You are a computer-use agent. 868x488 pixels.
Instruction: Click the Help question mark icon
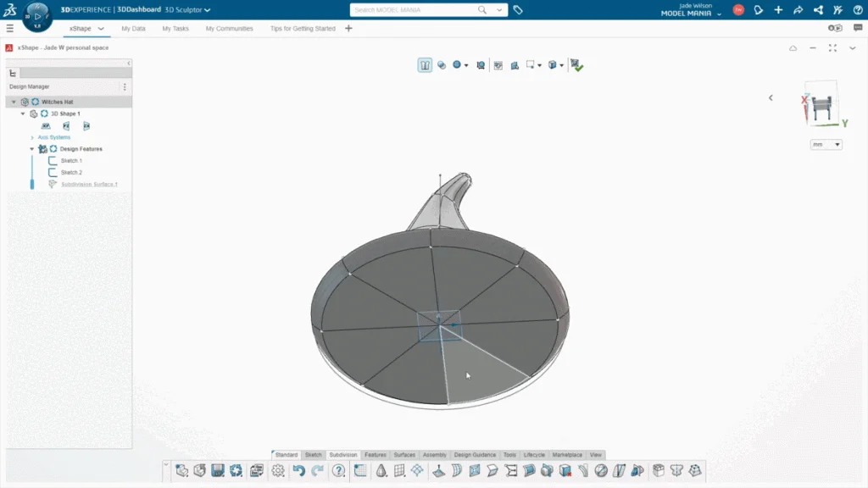pyautogui.click(x=339, y=471)
